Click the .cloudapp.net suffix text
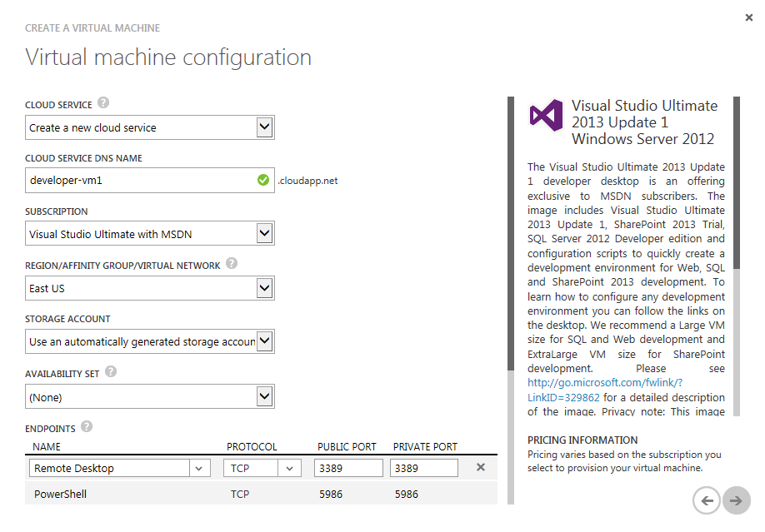 pos(307,181)
